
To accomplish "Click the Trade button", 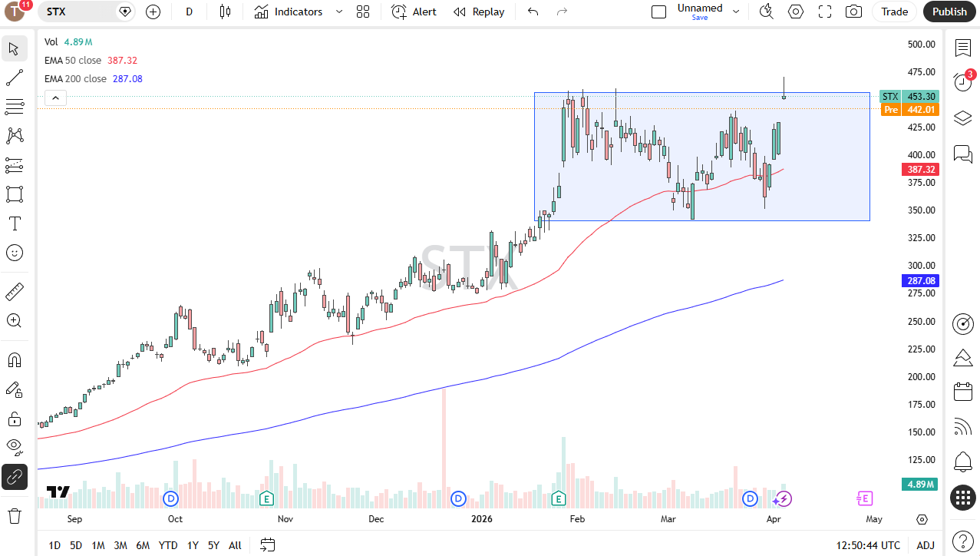I will pyautogui.click(x=894, y=12).
